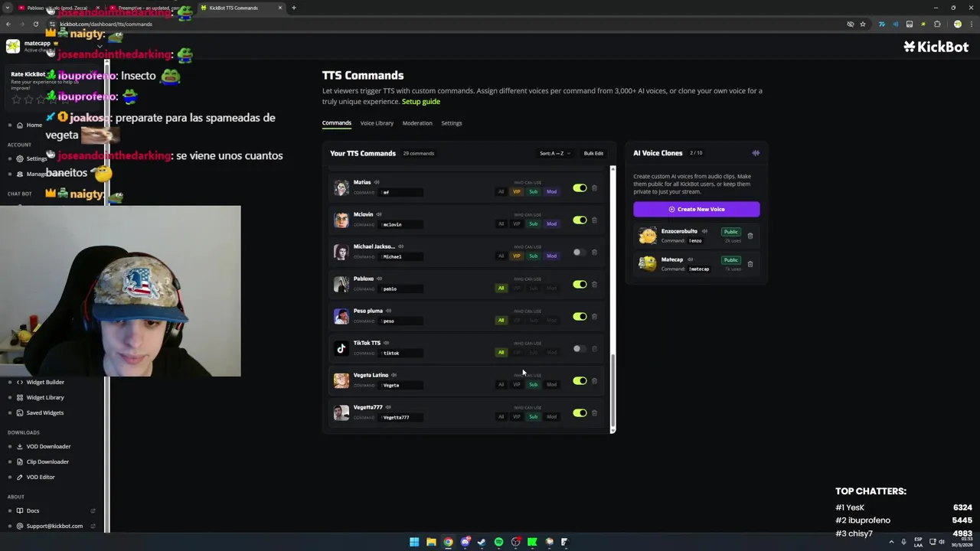Reload the browser page
Viewport: 980px width, 551px height.
[35, 24]
